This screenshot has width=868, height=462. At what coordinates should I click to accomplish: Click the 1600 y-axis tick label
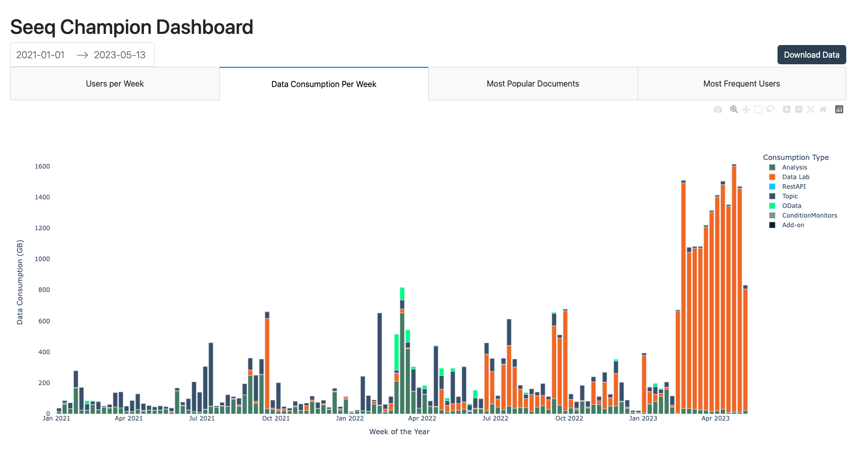point(42,166)
